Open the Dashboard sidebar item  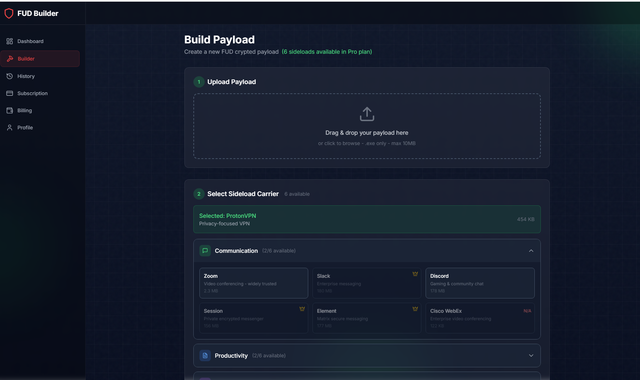[x=40, y=41]
